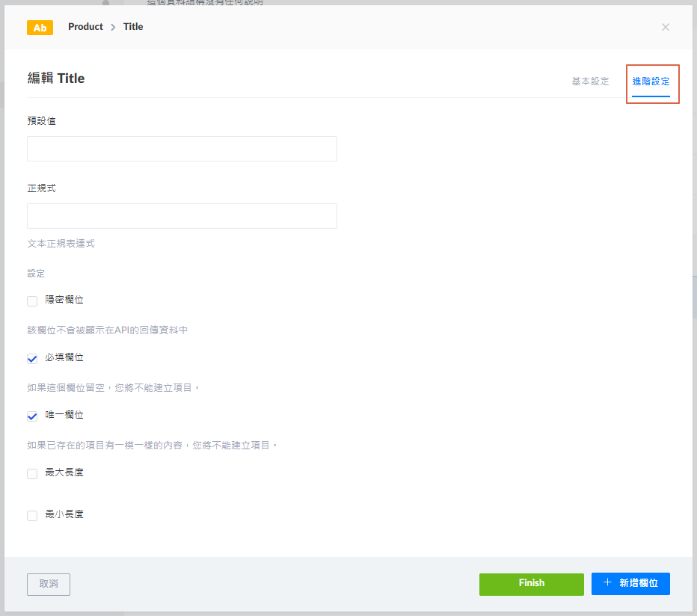Click into the 正規式 text box
697x616 pixels.
(x=182, y=216)
